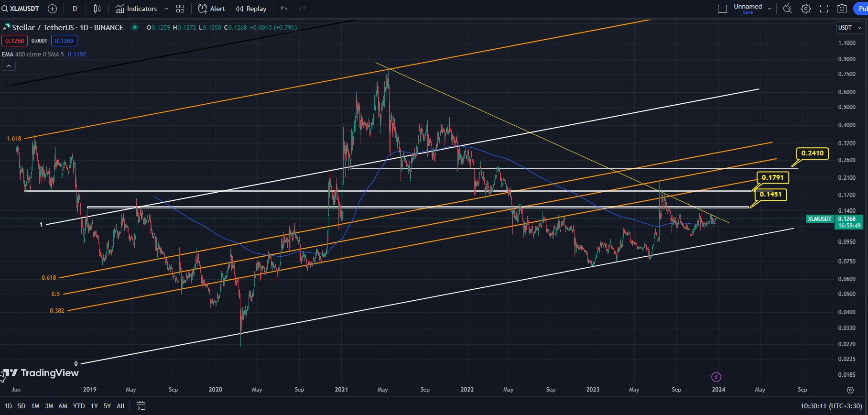Screen dimensions: 868x415
Task: Click the sell price 0.1268 button
Action: [x=14, y=41]
